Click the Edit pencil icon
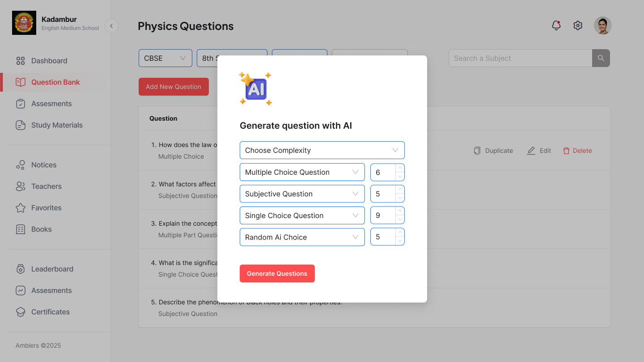Viewport: 644px width, 362px height. click(531, 151)
